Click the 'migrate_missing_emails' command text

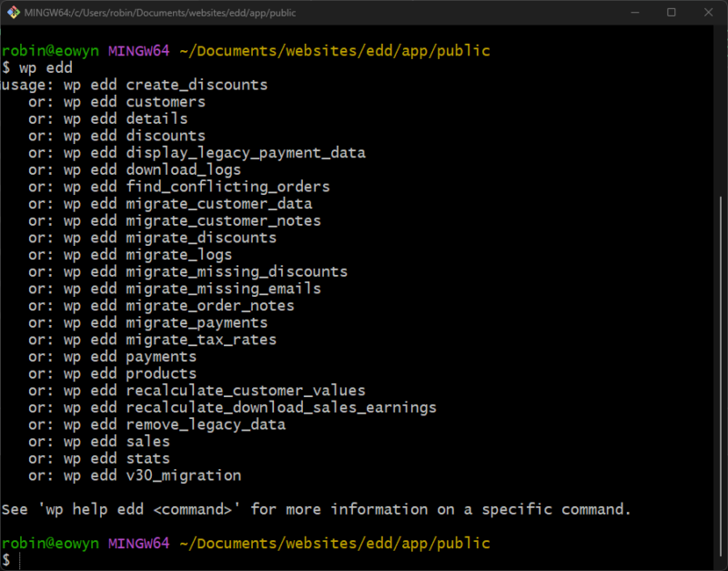223,289
